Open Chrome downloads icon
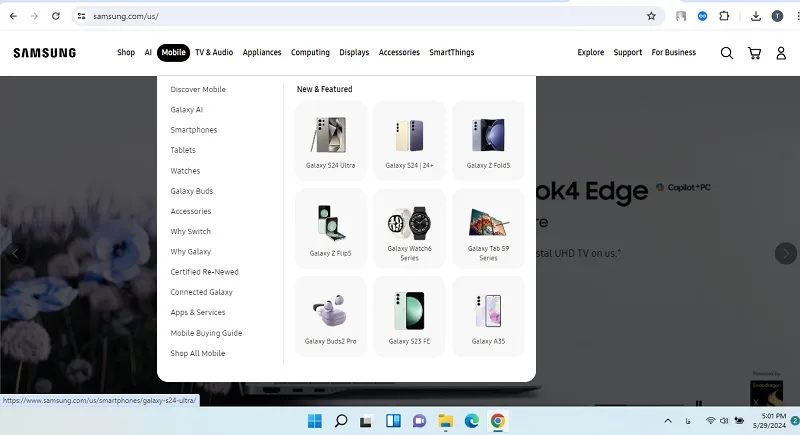Viewport: 800px width, 435px height. [756, 16]
